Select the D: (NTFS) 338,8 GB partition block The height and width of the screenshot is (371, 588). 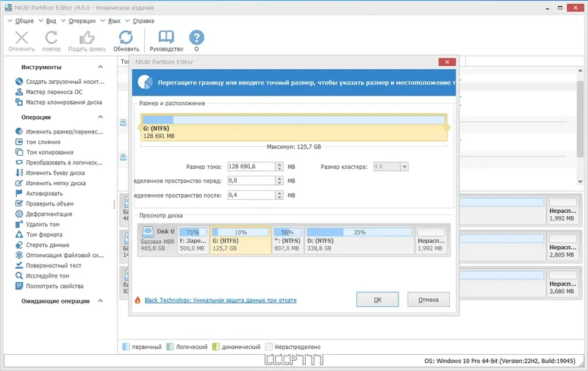pos(359,239)
